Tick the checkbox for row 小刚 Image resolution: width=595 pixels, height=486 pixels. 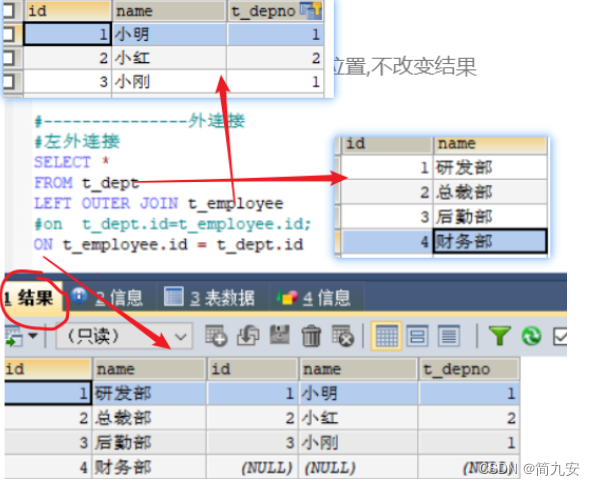[x=9, y=82]
